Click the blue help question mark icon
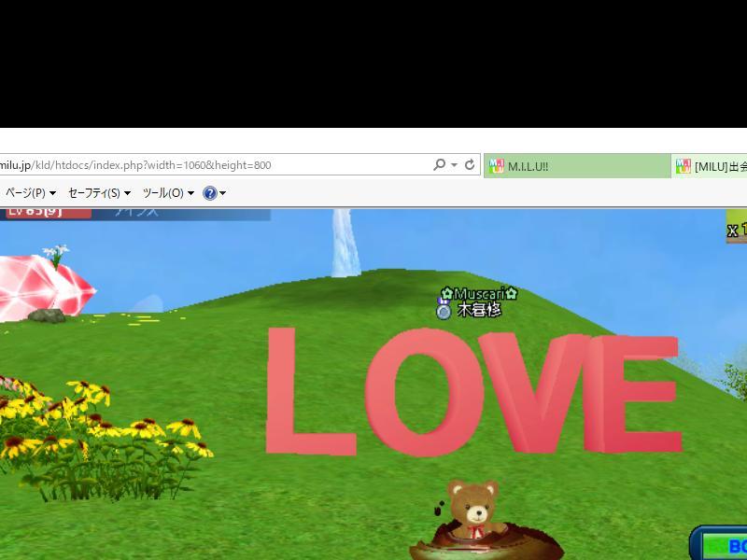This screenshot has height=560, width=747. 210,193
